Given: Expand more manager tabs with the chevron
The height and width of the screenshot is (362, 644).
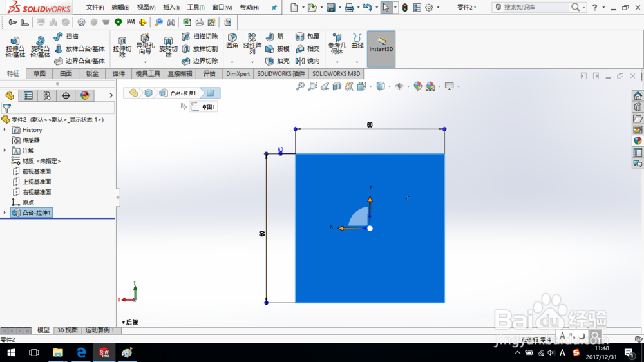Looking at the screenshot, I should tap(111, 95).
